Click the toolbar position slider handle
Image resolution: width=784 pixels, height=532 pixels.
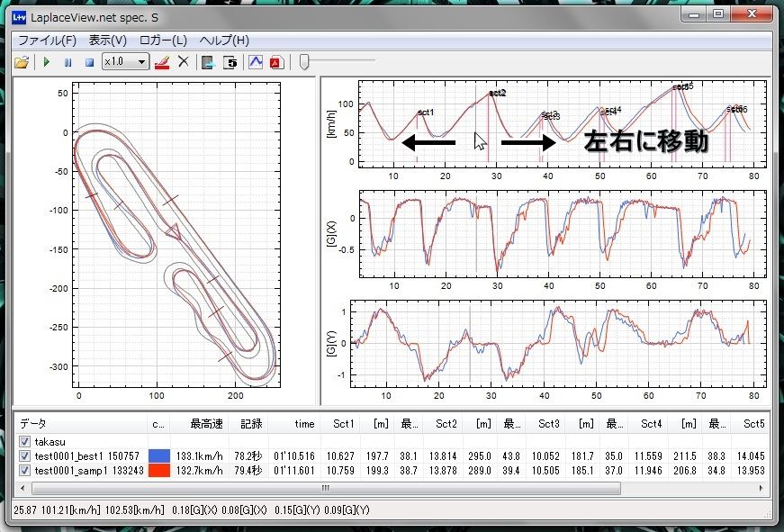tap(304, 62)
